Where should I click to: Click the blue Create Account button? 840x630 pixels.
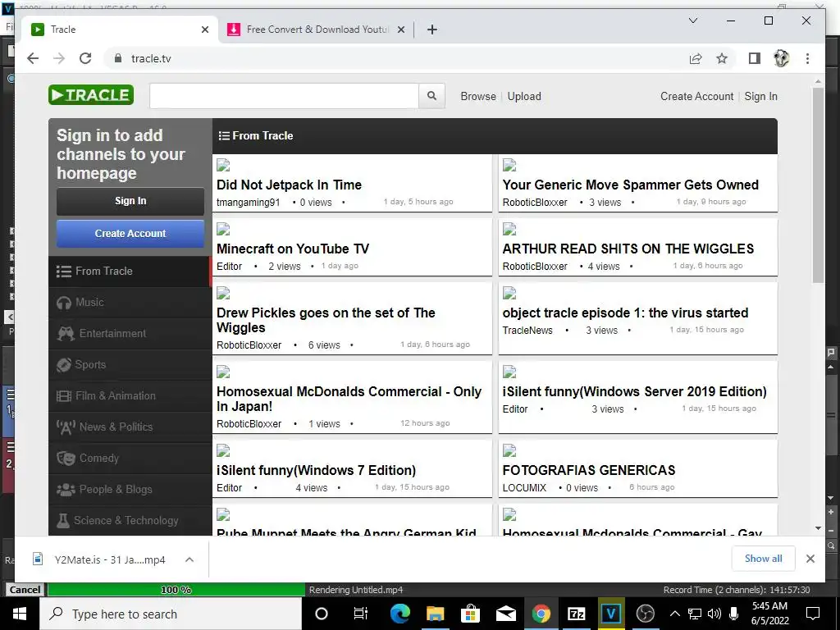coord(130,234)
